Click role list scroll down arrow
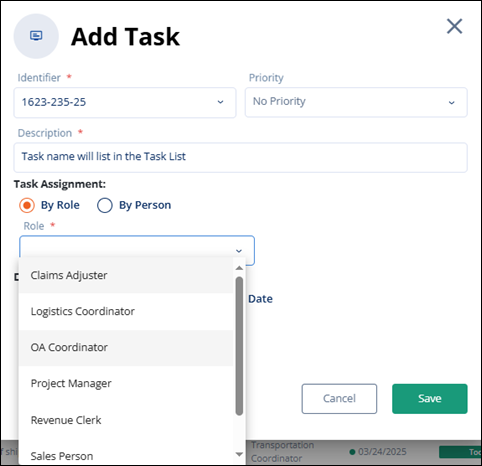 (x=239, y=454)
